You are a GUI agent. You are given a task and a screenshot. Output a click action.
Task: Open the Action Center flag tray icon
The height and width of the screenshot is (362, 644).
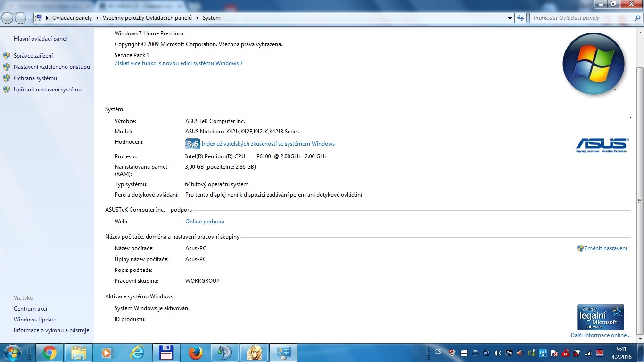coord(554,353)
